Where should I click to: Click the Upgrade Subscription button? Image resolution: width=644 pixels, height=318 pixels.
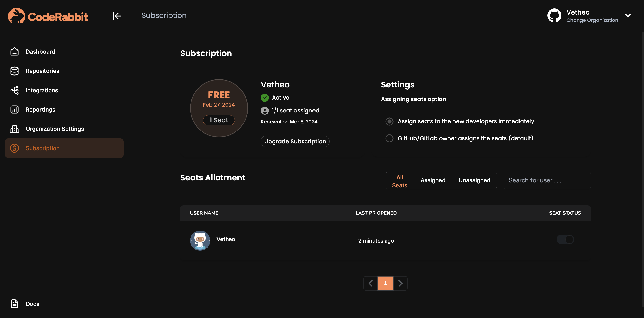(295, 141)
